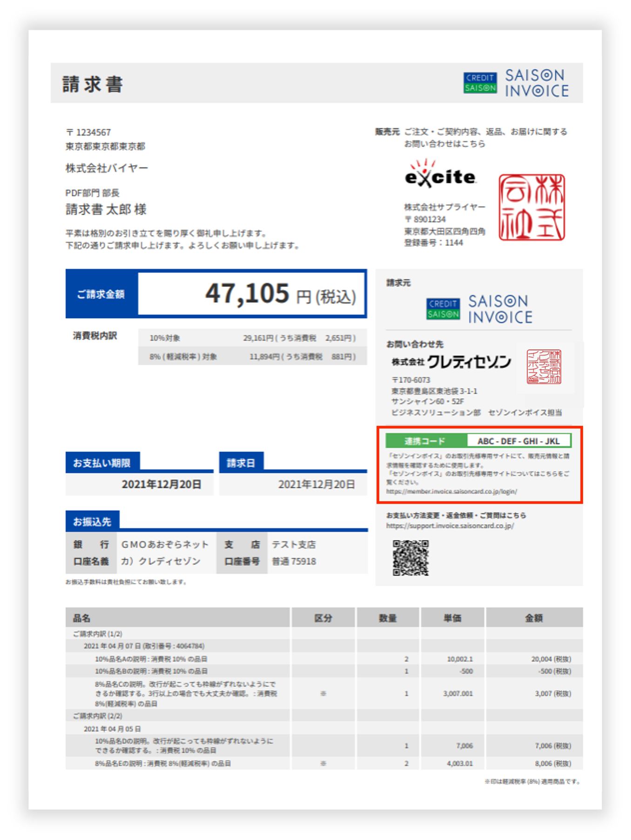Select the supplier postal code 〒8901234

coord(425,219)
